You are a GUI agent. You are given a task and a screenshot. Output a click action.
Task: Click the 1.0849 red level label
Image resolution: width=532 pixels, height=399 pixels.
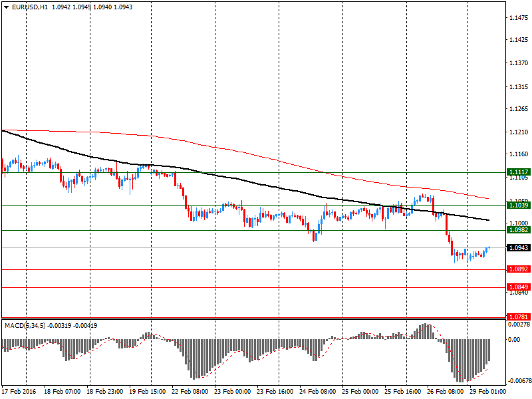519,287
